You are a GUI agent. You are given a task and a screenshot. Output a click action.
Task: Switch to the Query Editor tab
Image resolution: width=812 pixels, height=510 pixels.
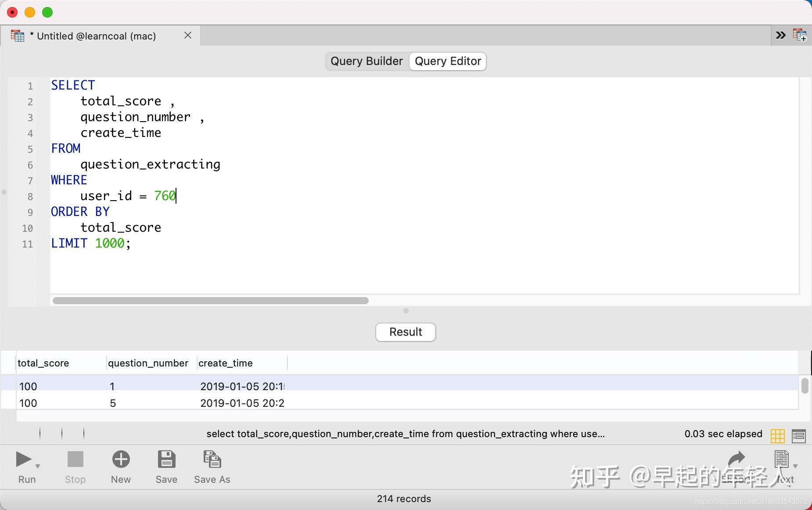click(x=447, y=61)
